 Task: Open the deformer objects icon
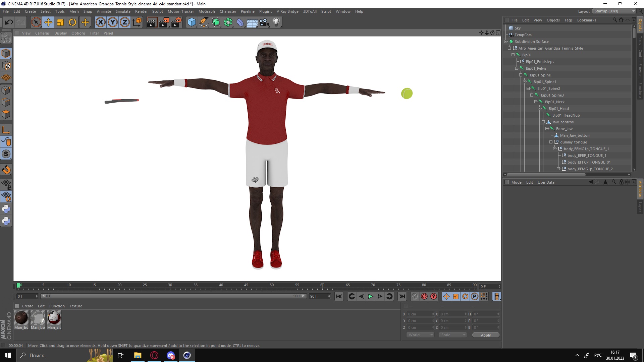(x=240, y=22)
